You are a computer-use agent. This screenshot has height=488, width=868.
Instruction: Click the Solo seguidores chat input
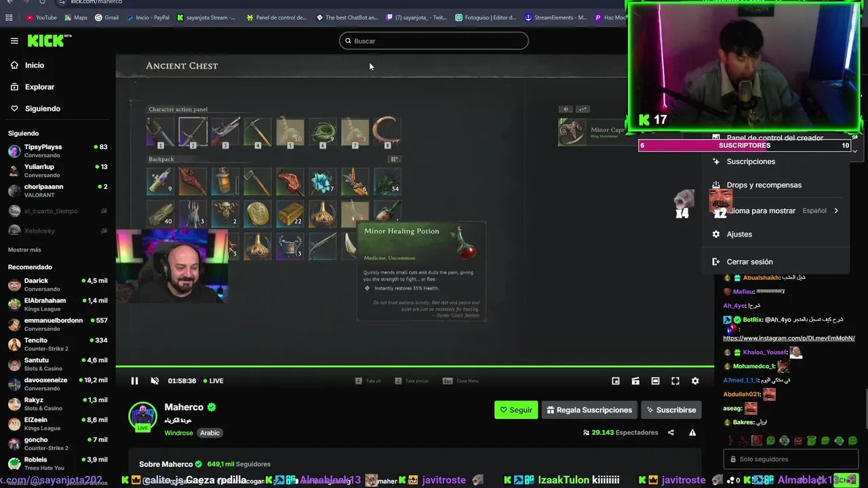pyautogui.click(x=792, y=459)
